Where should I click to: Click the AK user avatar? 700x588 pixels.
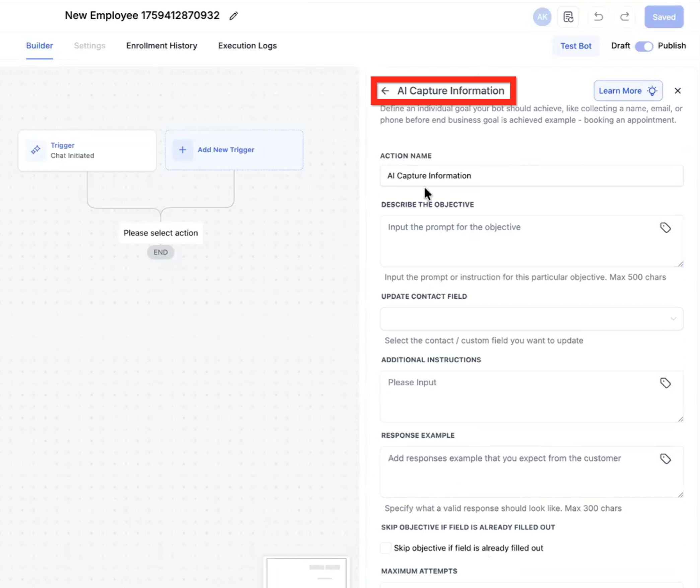click(x=542, y=17)
